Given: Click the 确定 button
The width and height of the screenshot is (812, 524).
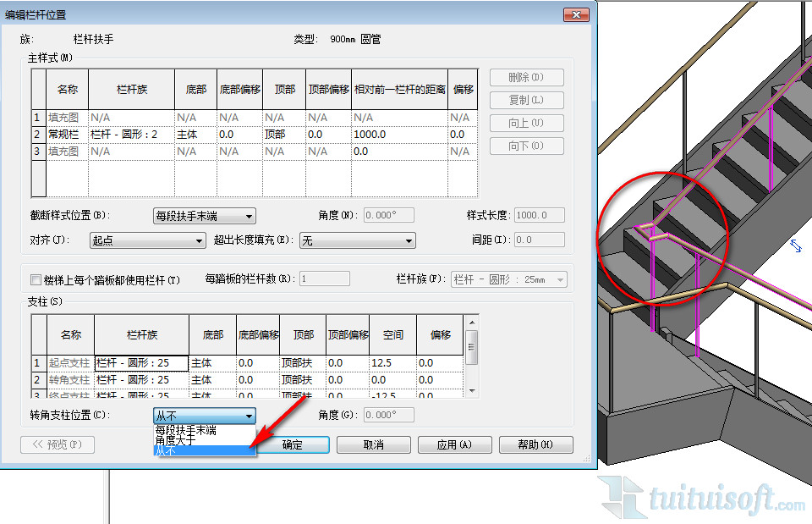Looking at the screenshot, I should pyautogui.click(x=293, y=444).
